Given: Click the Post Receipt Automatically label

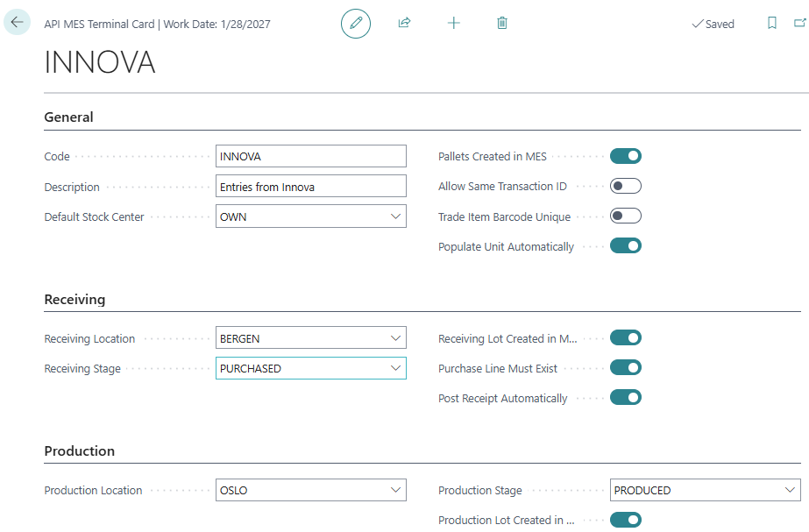Looking at the screenshot, I should [x=503, y=399].
